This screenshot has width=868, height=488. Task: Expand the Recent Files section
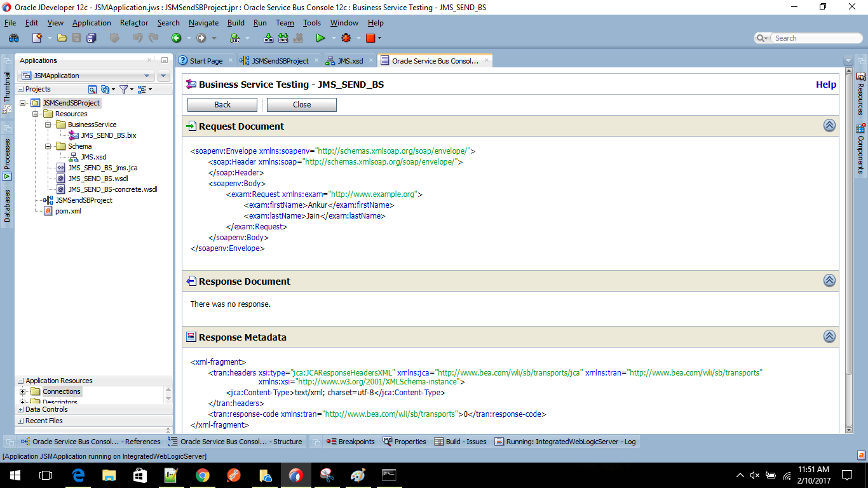(x=20, y=421)
